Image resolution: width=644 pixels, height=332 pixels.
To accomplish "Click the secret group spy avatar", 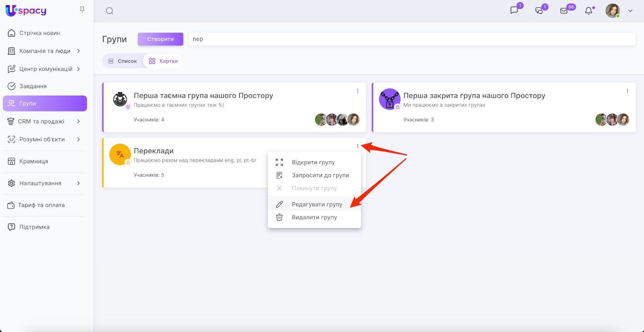I will 120,99.
